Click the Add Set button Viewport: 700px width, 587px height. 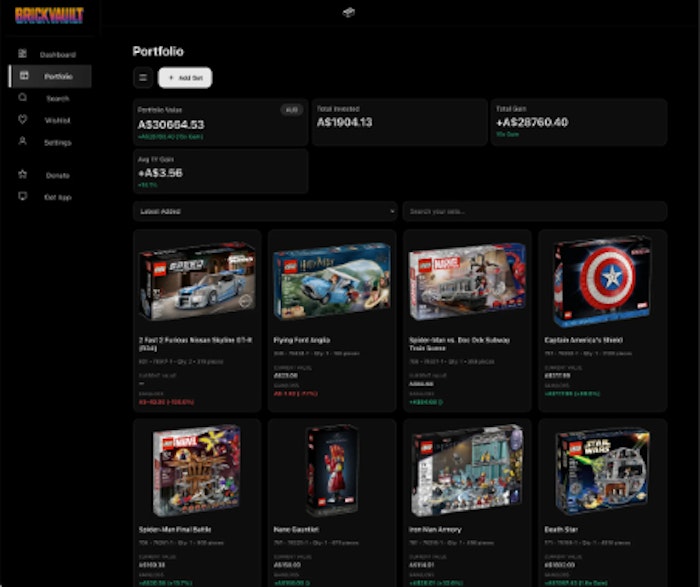(185, 78)
